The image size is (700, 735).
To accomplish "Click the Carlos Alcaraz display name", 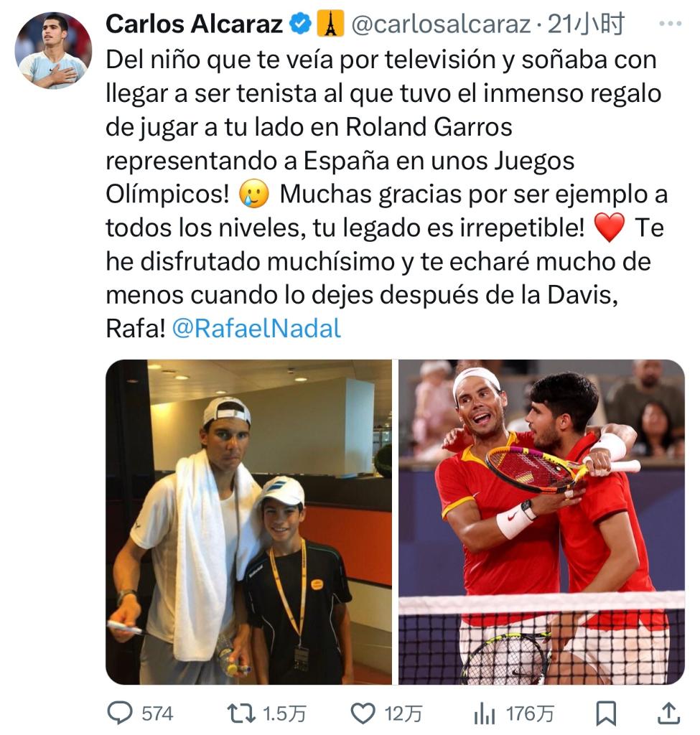I will (194, 24).
